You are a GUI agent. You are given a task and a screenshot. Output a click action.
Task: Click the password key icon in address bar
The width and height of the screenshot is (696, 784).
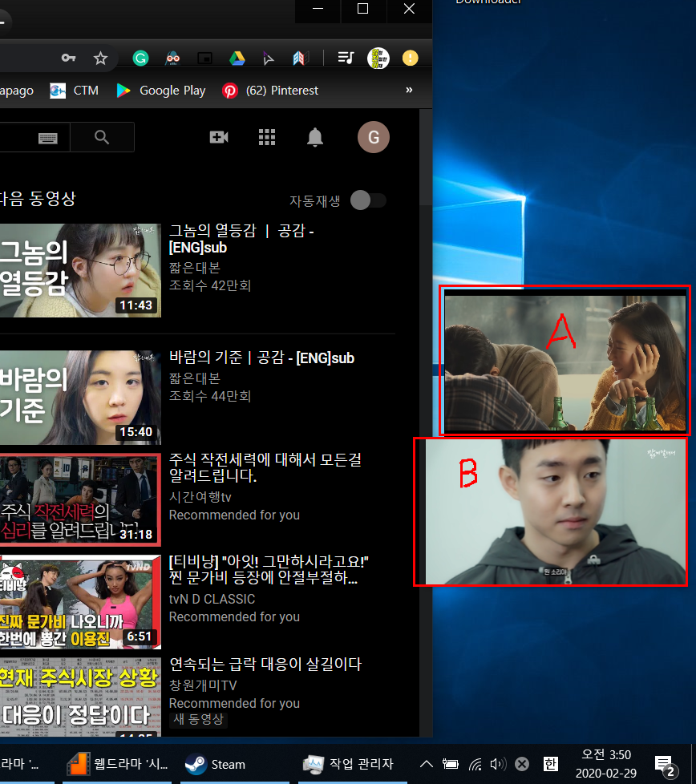click(68, 58)
